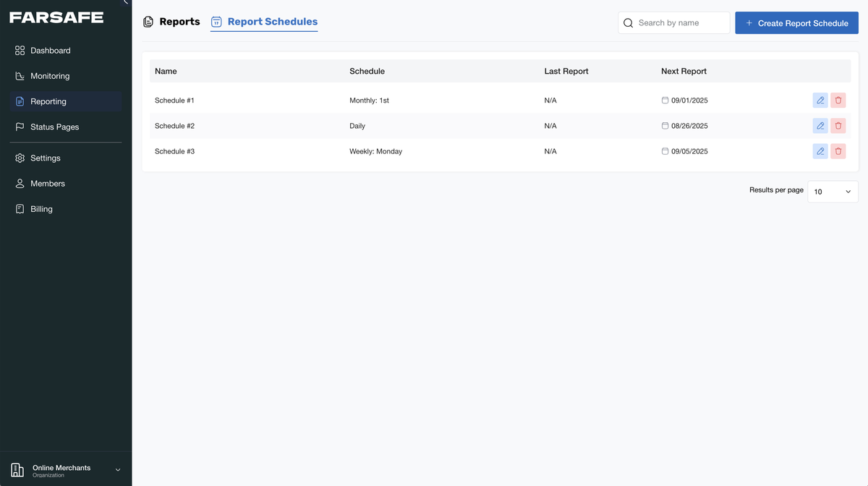Navigate to Status Pages

coord(54,127)
